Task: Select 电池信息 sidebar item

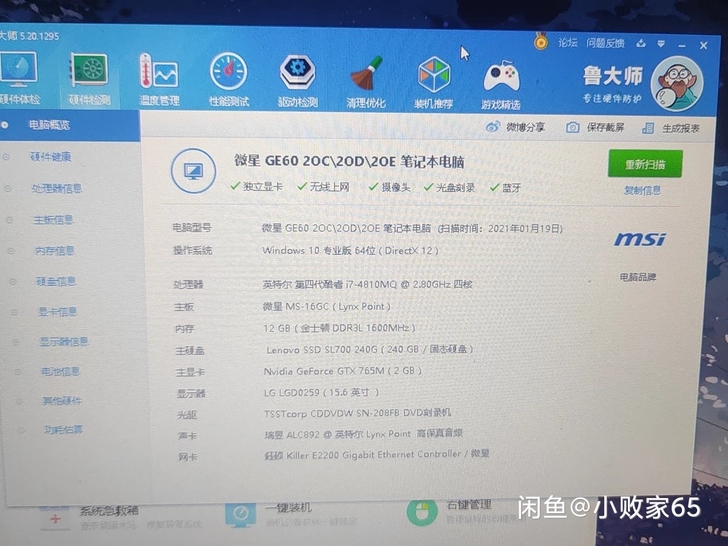Action: tap(60, 371)
